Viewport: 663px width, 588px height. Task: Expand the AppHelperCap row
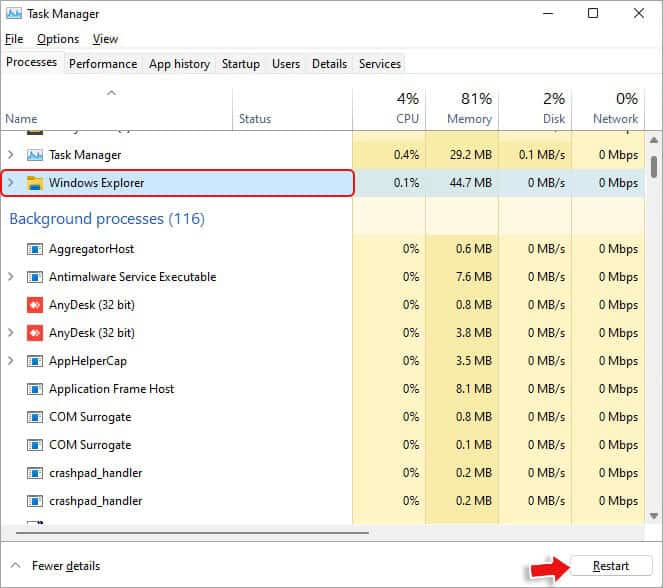(11, 361)
